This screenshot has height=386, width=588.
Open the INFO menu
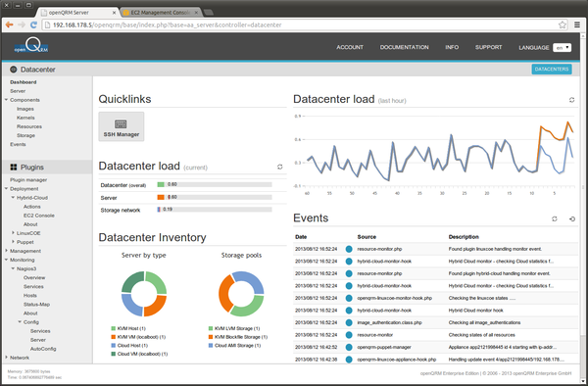tap(452, 47)
